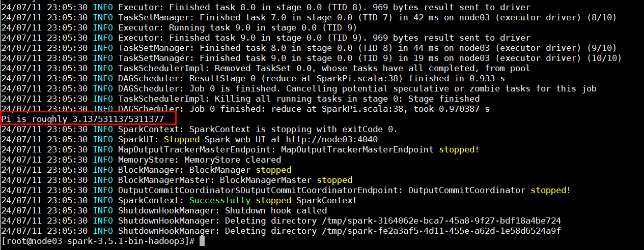Click the Shutdown hook called message
Viewport: 644px width, 250px height.
275,210
